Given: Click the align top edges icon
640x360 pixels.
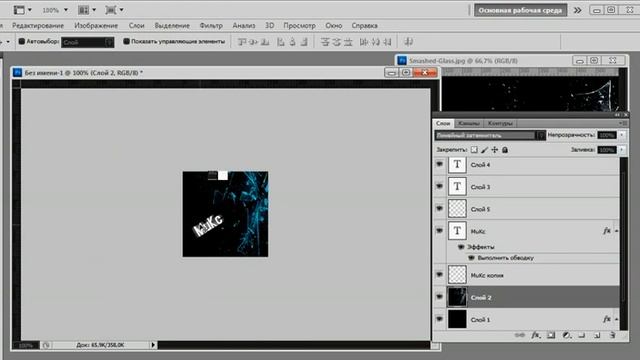Looking at the screenshot, I should [x=242, y=42].
